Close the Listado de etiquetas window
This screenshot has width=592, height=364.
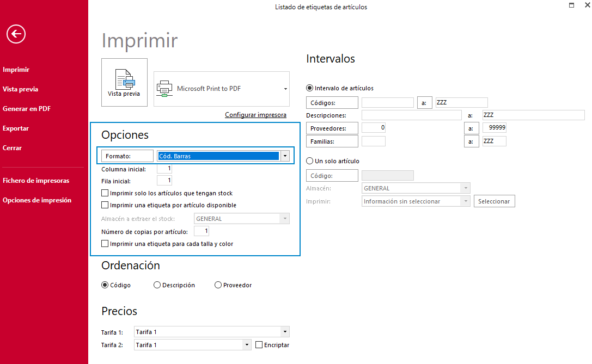point(587,5)
